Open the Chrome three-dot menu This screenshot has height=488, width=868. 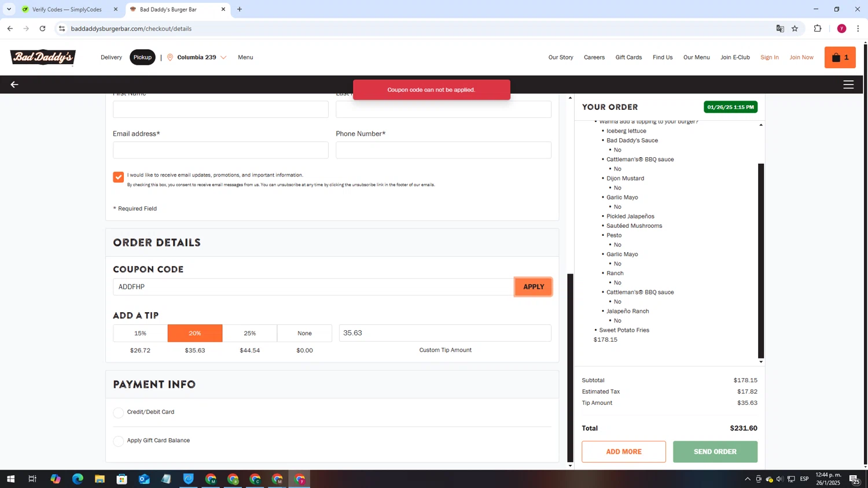858,28
